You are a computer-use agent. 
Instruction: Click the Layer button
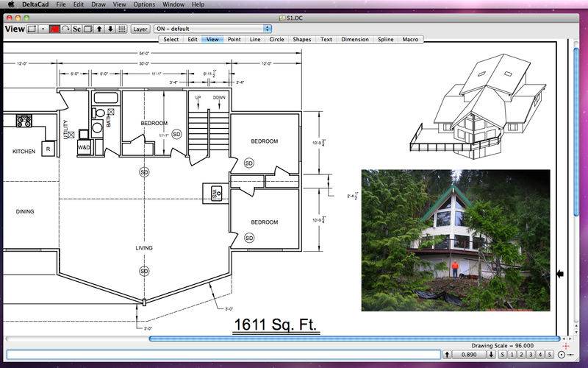point(140,29)
